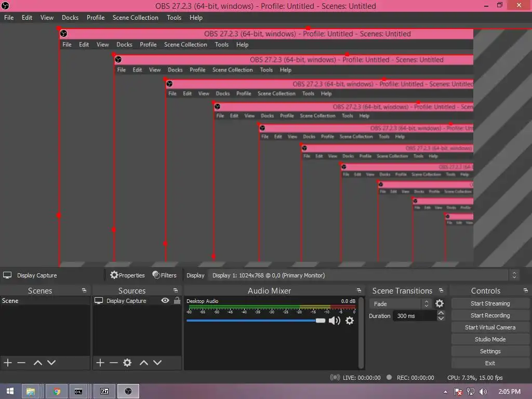Open File Explorer from taskbar
Viewport: 532px width, 399px height.
31,391
